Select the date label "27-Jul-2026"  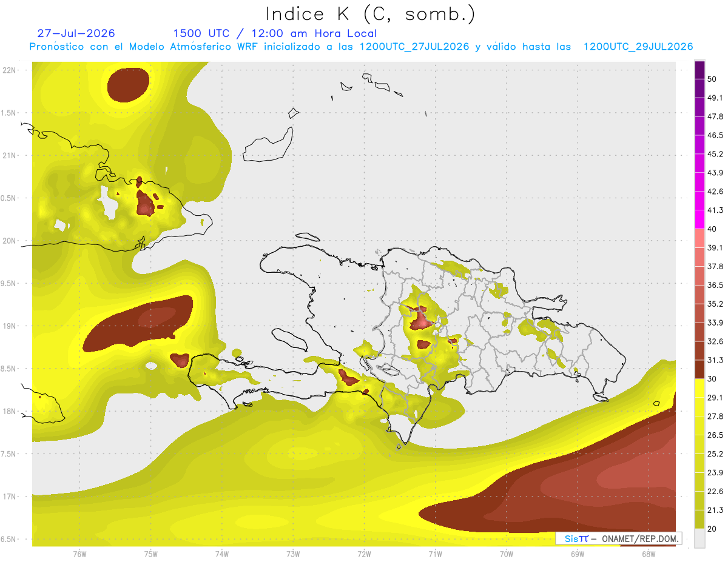[x=76, y=33]
